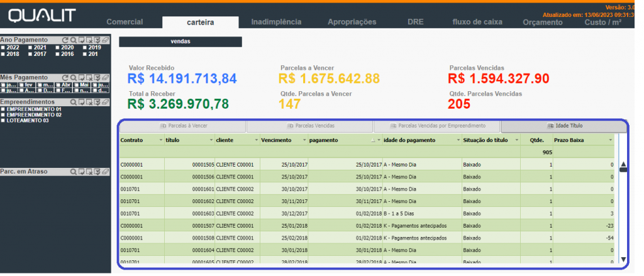Click table scrollbar down arrow
Viewport: 644px width, 276px height.
[x=623, y=260]
